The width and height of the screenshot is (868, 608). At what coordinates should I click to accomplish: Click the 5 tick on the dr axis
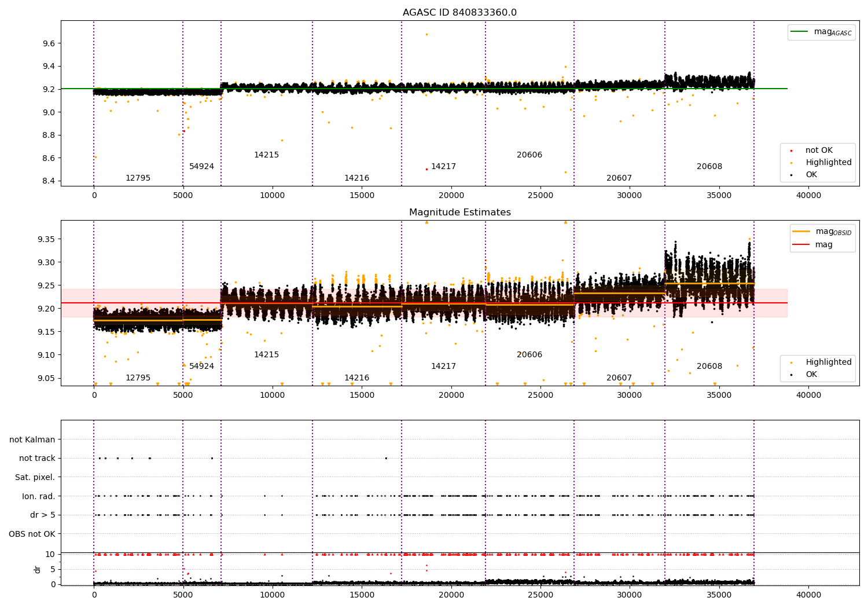(x=53, y=570)
